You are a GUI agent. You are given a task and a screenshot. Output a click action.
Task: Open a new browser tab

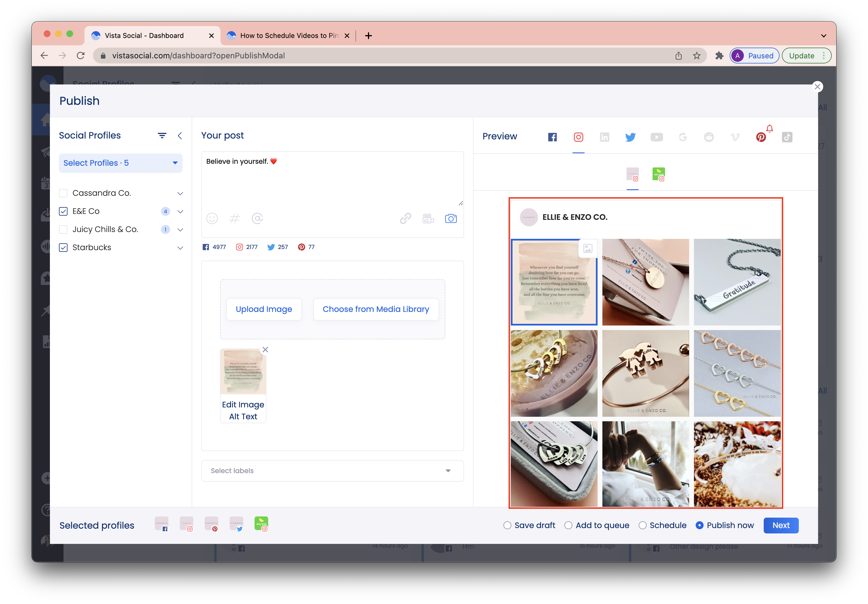(x=368, y=35)
